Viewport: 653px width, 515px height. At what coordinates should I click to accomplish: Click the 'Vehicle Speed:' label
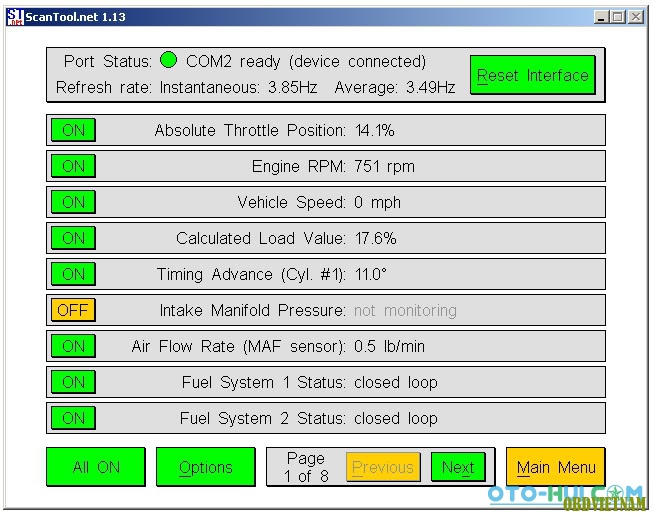(x=292, y=203)
